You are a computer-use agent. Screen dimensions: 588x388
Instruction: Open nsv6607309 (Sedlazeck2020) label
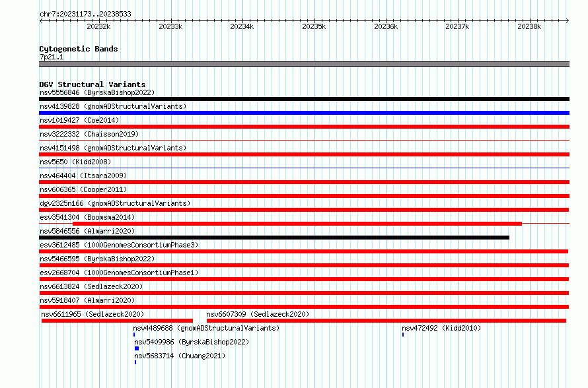(258, 314)
